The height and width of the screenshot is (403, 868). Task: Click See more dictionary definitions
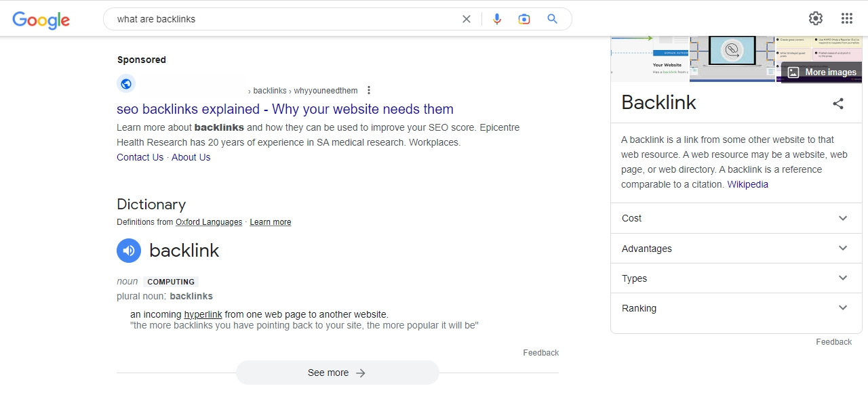[337, 373]
